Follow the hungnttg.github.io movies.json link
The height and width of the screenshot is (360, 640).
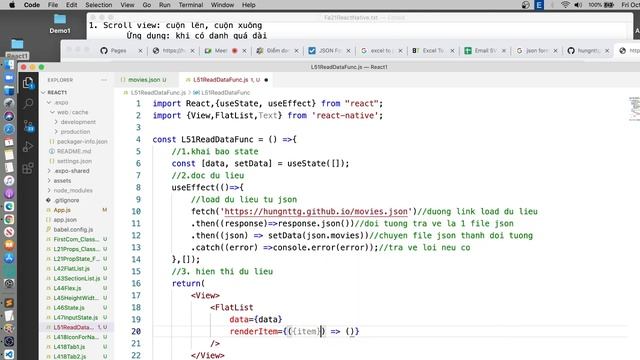[x=316, y=211]
